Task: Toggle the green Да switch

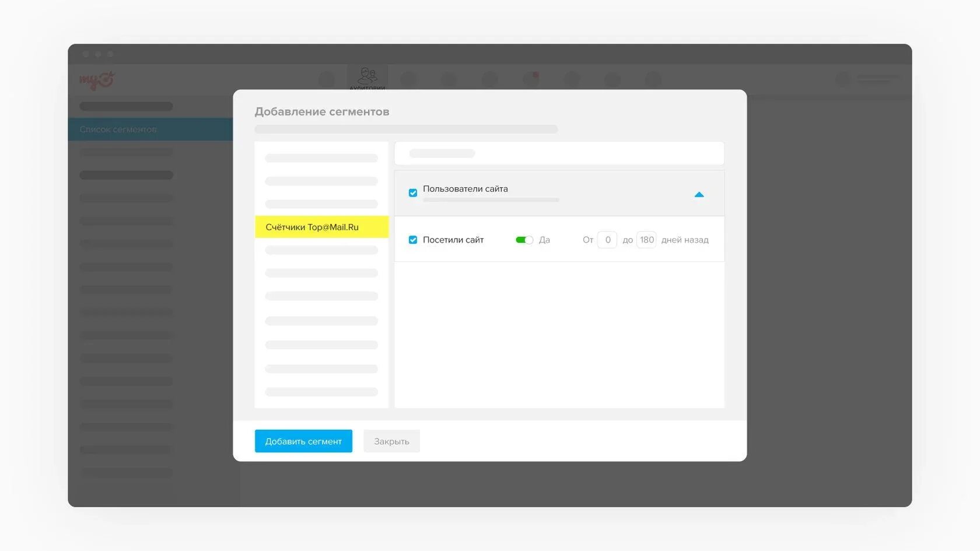Action: (x=524, y=240)
